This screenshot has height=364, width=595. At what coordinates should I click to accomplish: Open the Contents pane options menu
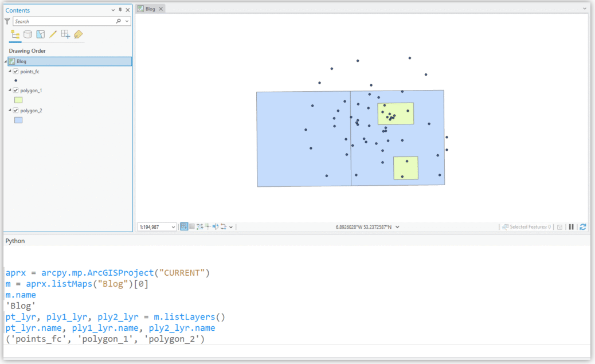point(112,9)
